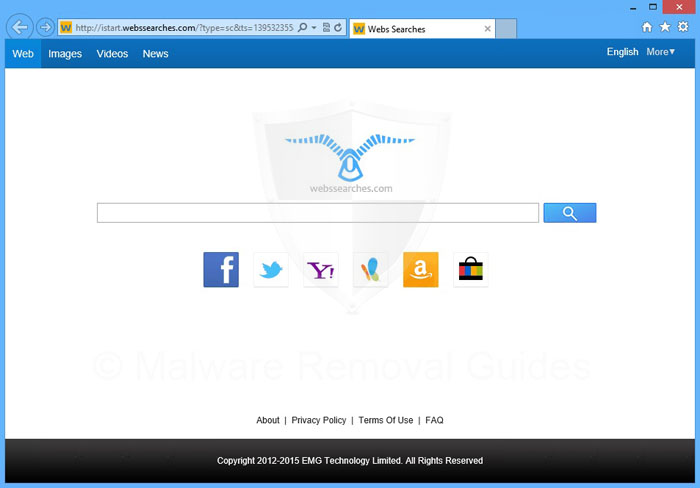Switch to Images search category

click(x=65, y=54)
